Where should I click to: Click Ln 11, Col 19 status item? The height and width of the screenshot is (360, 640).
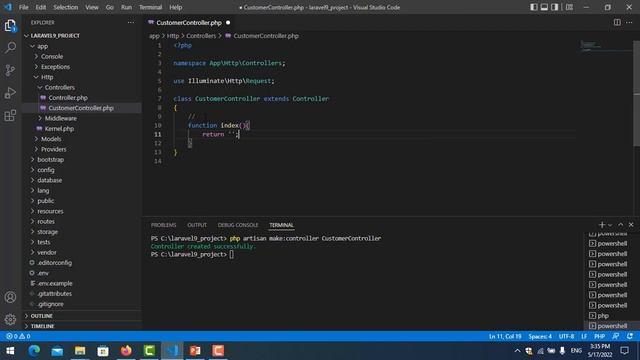pos(505,336)
